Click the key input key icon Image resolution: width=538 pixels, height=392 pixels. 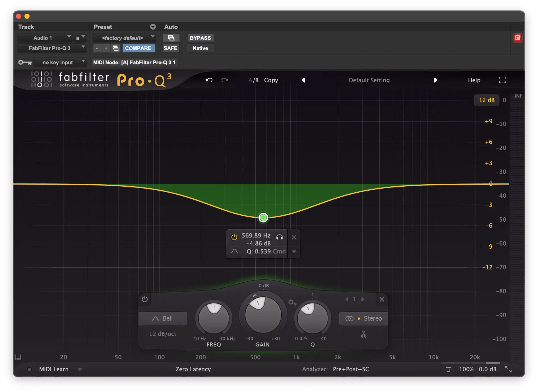pyautogui.click(x=25, y=62)
